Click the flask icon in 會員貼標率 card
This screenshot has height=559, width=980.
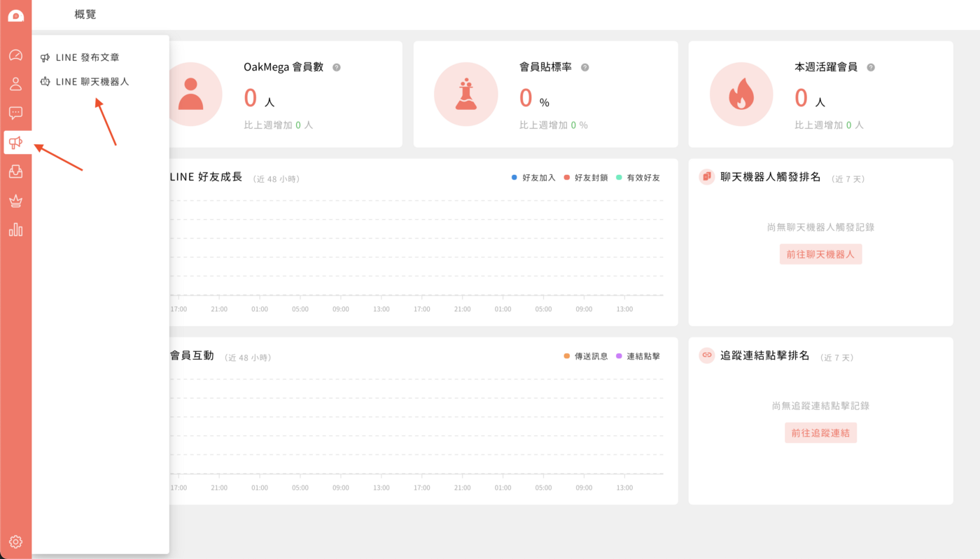pos(466,94)
